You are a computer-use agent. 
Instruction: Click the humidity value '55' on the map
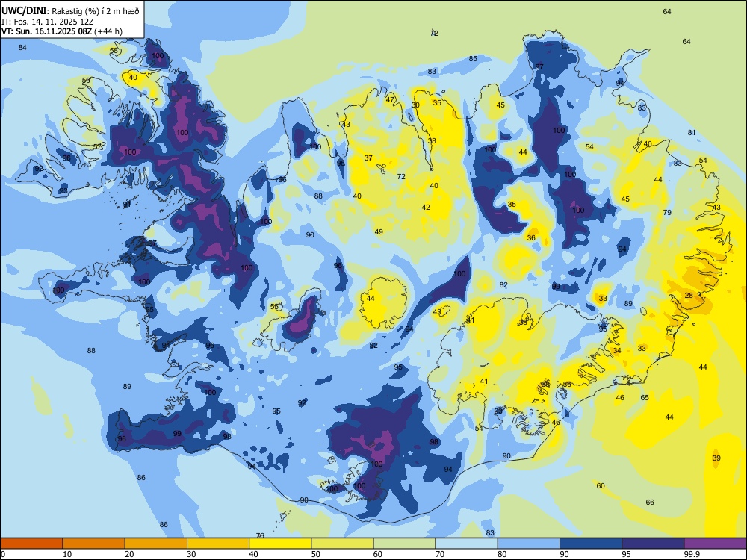coord(274,307)
